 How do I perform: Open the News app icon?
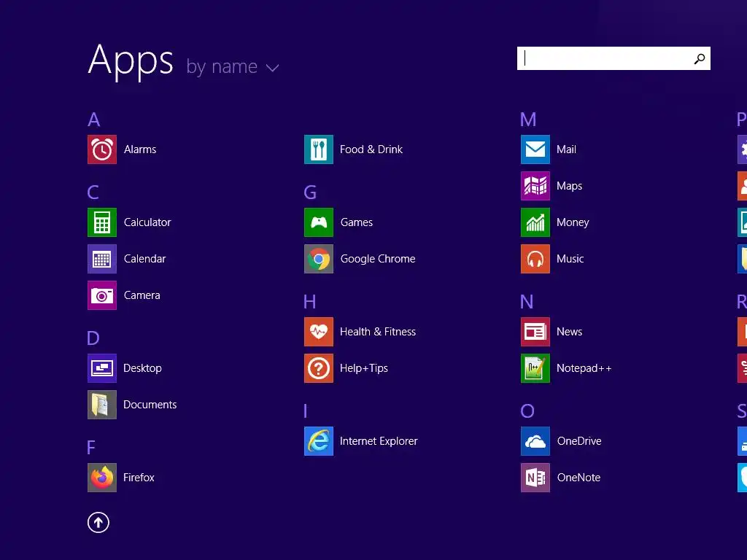(535, 332)
